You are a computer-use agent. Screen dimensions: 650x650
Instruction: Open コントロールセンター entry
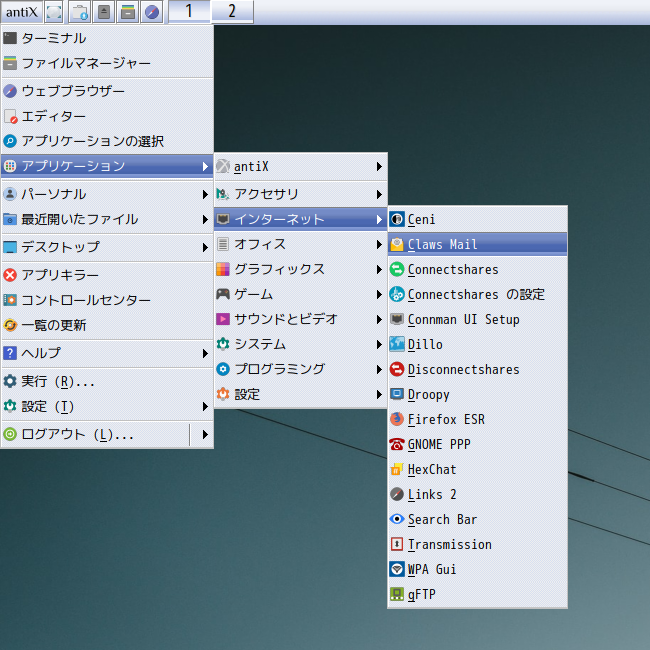(x=107, y=300)
